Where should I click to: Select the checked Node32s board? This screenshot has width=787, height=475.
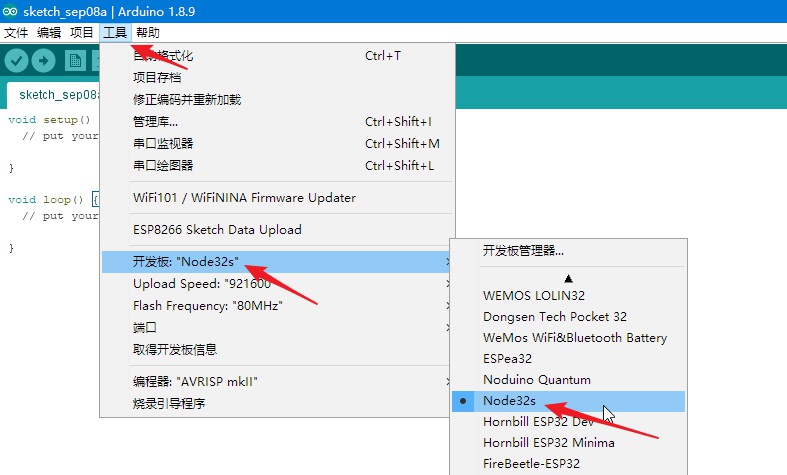(x=568, y=401)
